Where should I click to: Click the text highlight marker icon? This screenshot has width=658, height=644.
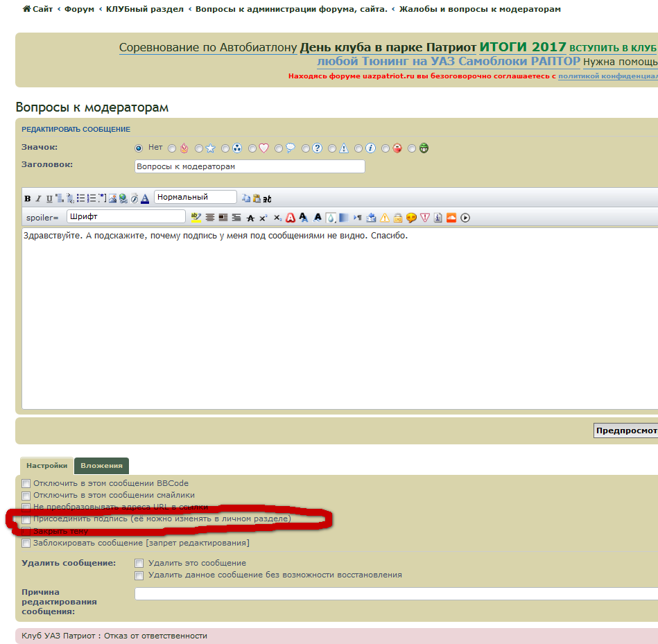tap(196, 218)
